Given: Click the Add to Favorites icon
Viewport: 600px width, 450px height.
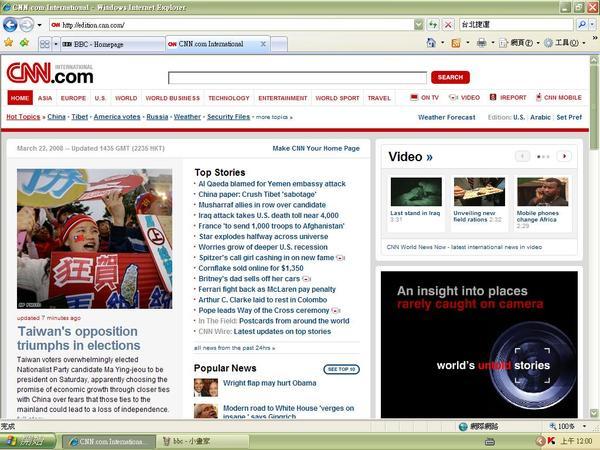Looking at the screenshot, I should coord(24,42).
